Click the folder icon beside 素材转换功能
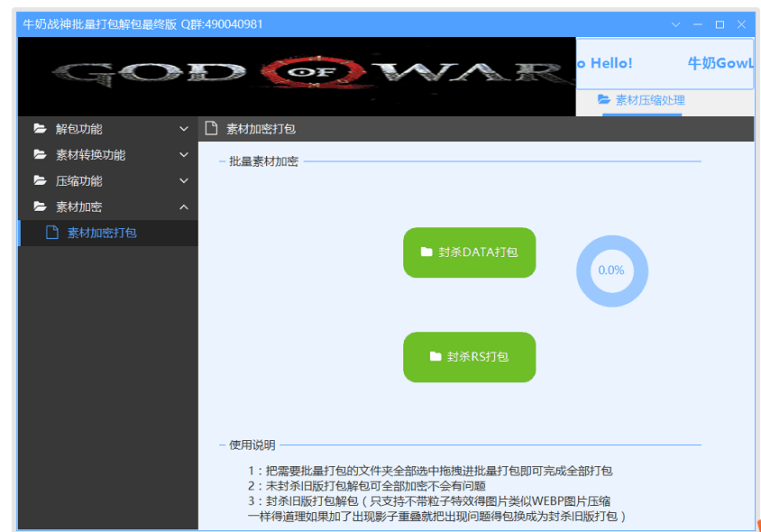This screenshot has width=761, height=532. click(x=40, y=154)
